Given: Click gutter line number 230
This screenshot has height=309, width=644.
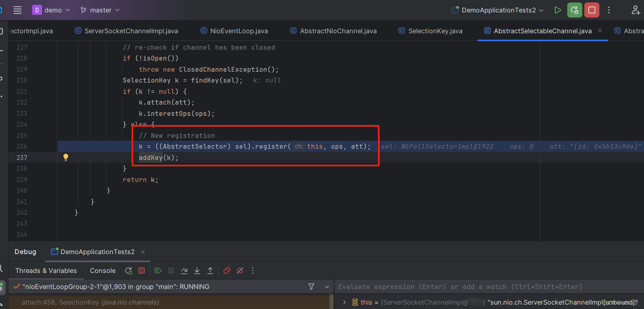Looking at the screenshot, I should (x=22, y=80).
